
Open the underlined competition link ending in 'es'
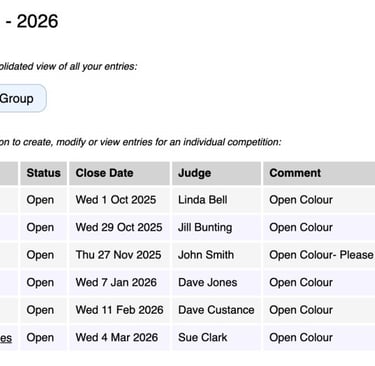tap(6, 338)
